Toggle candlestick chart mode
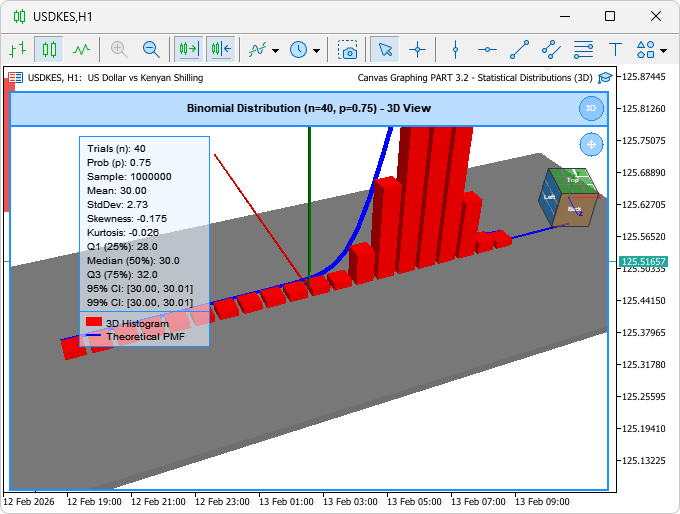Viewport: 680px width, 514px height. tap(49, 49)
